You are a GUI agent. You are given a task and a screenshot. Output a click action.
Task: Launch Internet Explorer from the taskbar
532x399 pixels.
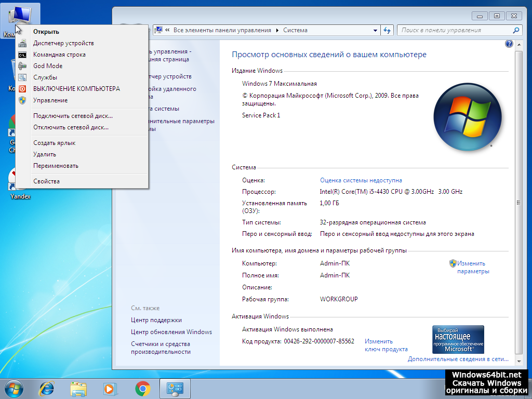pos(46,389)
